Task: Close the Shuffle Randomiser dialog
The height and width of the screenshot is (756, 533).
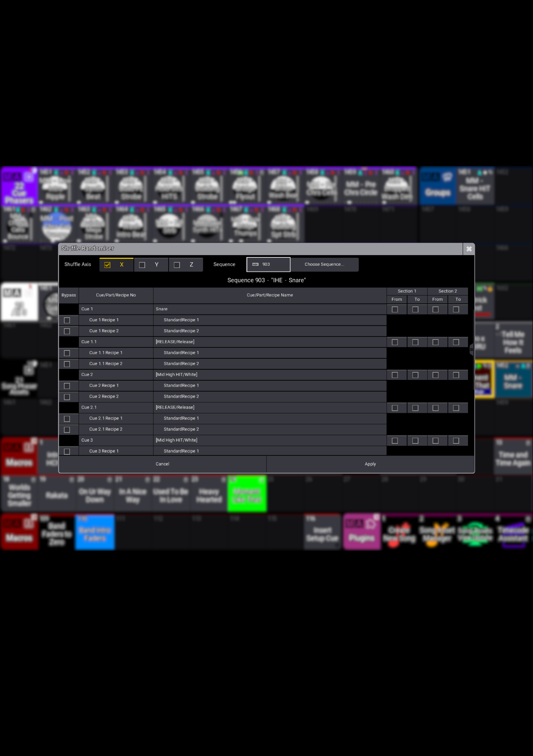Action: pos(469,249)
